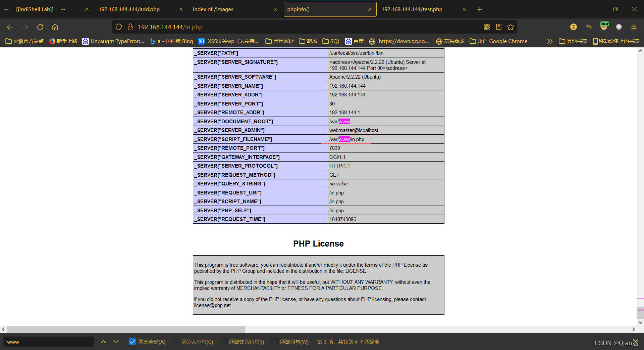Open the tracking protection shield icon
Image resolution: width=644 pixels, height=350 pixels.
coord(119,27)
